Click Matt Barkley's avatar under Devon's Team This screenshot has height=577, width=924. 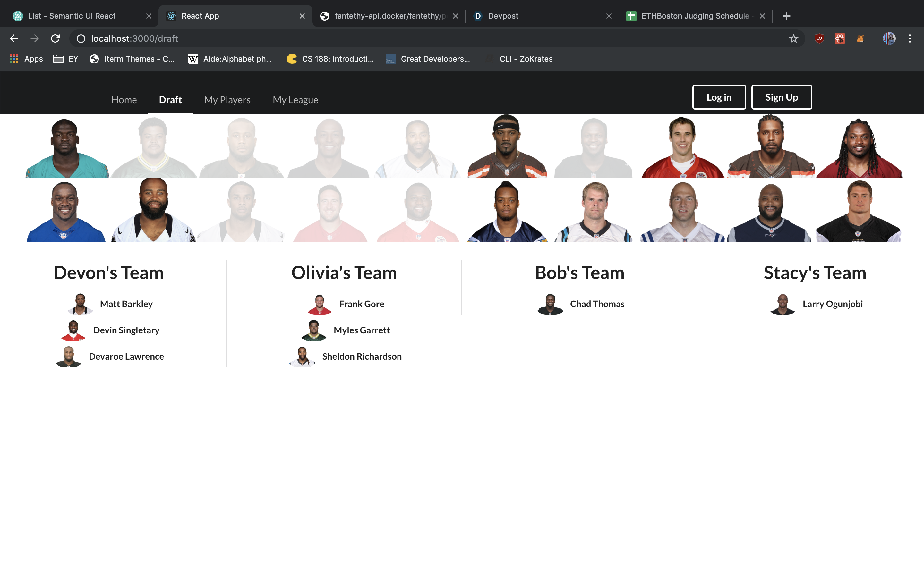pos(80,304)
